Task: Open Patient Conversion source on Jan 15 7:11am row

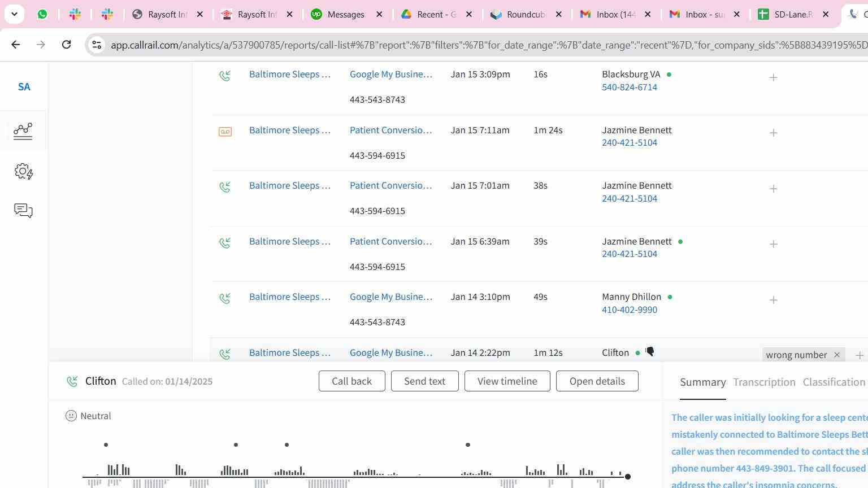Action: pyautogui.click(x=391, y=130)
